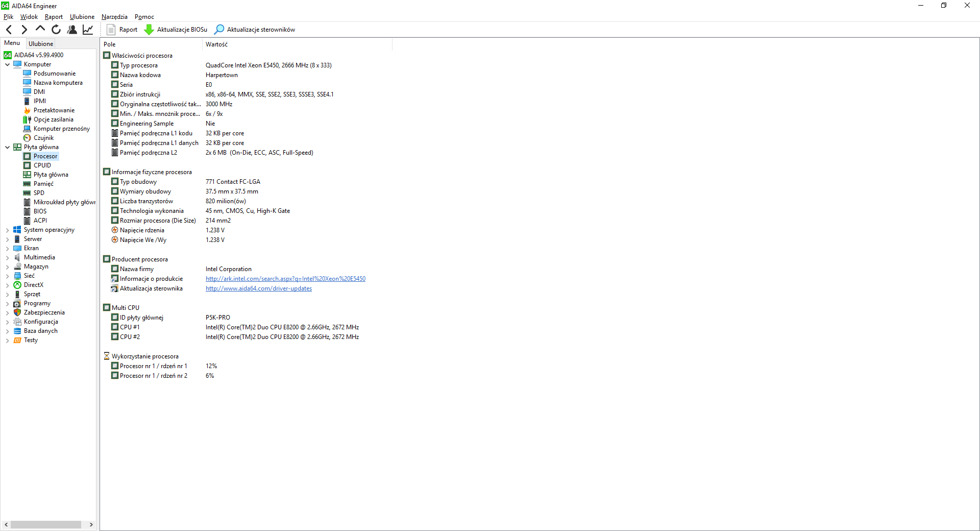Select AIDA64 v5.99.4900 root tree node
Image resolution: width=980 pixels, height=531 pixels.
[x=34, y=55]
